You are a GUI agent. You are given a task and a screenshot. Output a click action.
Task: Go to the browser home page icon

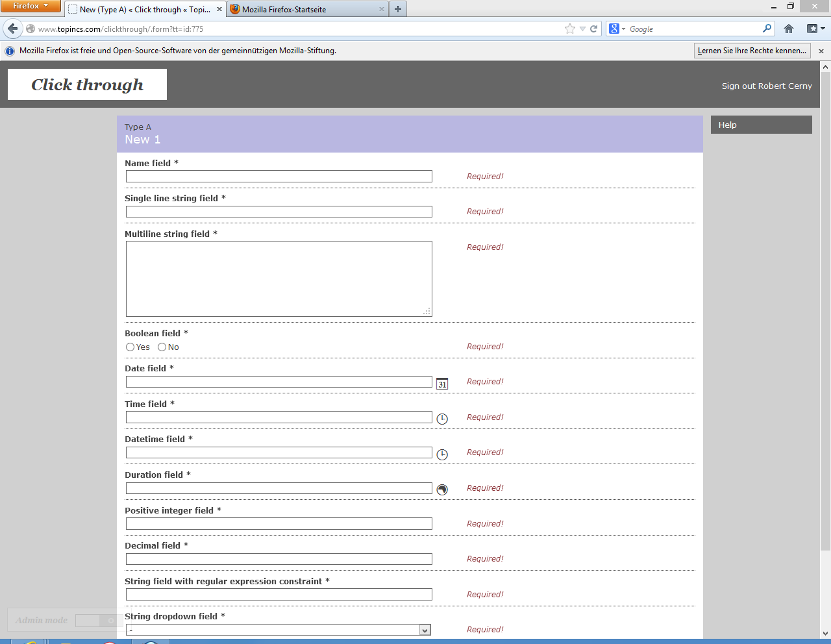[x=789, y=29]
